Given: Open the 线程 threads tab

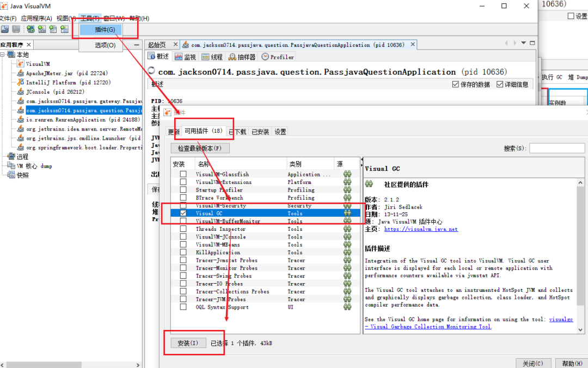Looking at the screenshot, I should (212, 57).
